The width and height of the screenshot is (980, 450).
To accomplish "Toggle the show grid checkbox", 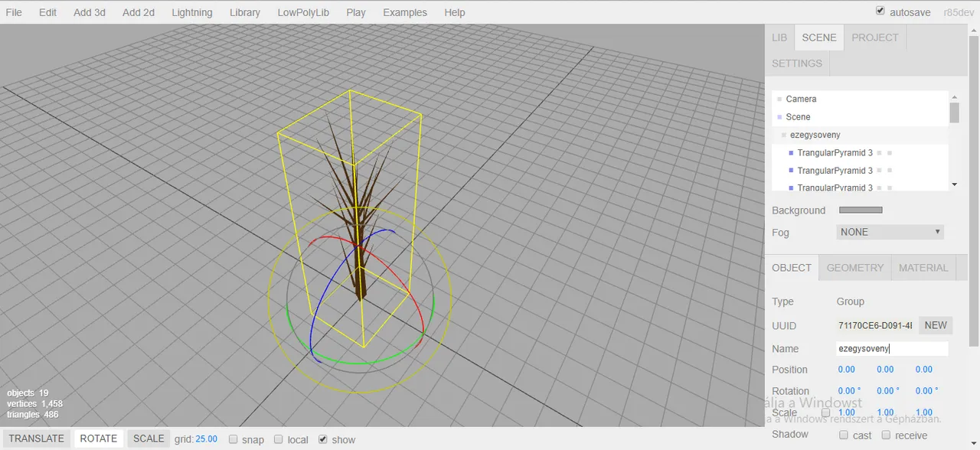I will pyautogui.click(x=323, y=439).
